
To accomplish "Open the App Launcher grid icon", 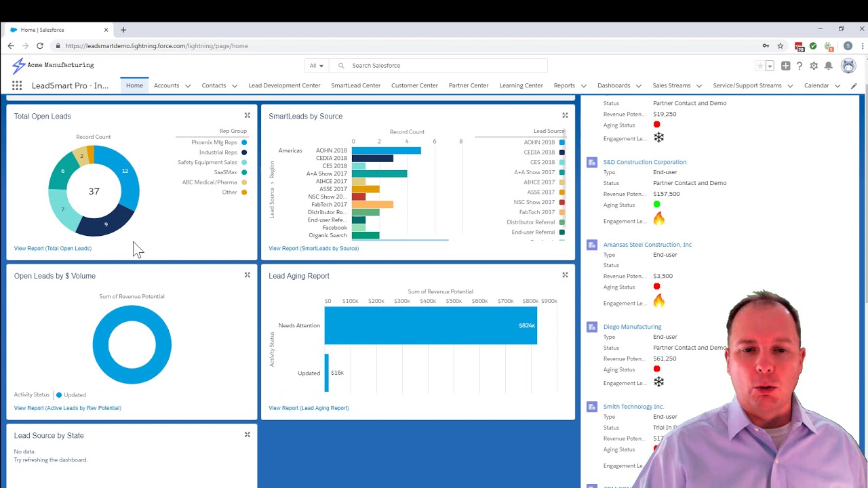I will (17, 85).
